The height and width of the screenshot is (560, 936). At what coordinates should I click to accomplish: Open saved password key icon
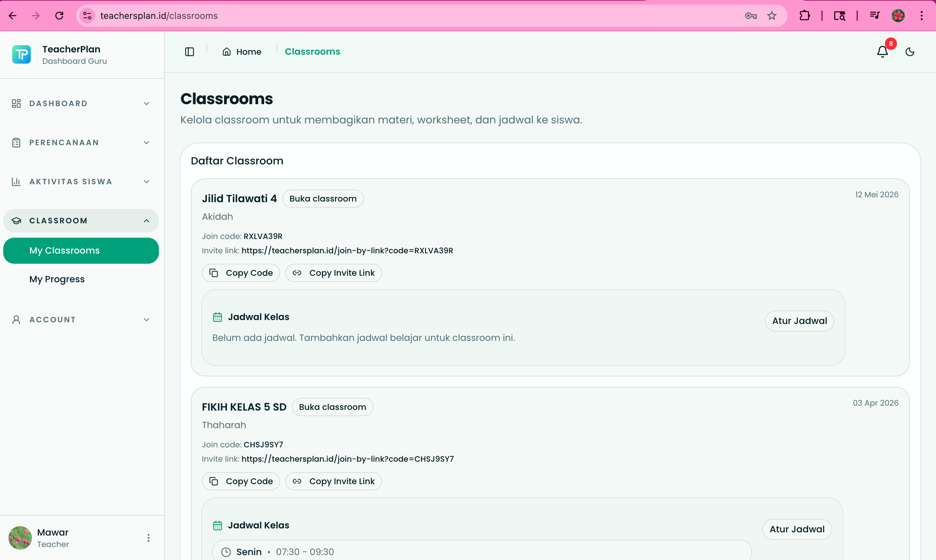coord(751,16)
